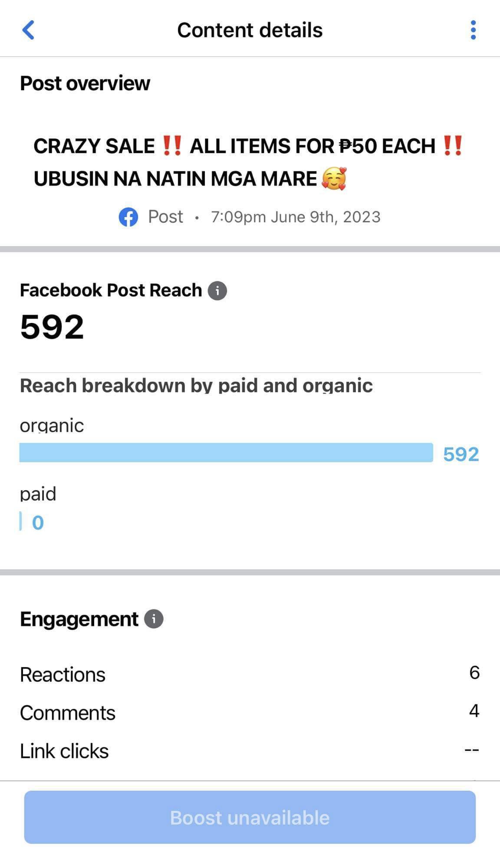
Task: Tap the 592 organic reach value
Action: [461, 454]
